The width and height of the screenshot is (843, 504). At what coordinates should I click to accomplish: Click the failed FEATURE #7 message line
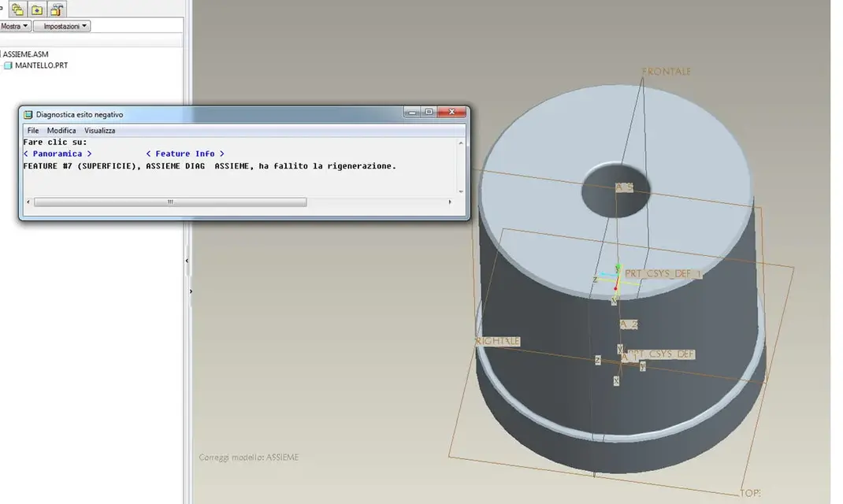tap(210, 166)
